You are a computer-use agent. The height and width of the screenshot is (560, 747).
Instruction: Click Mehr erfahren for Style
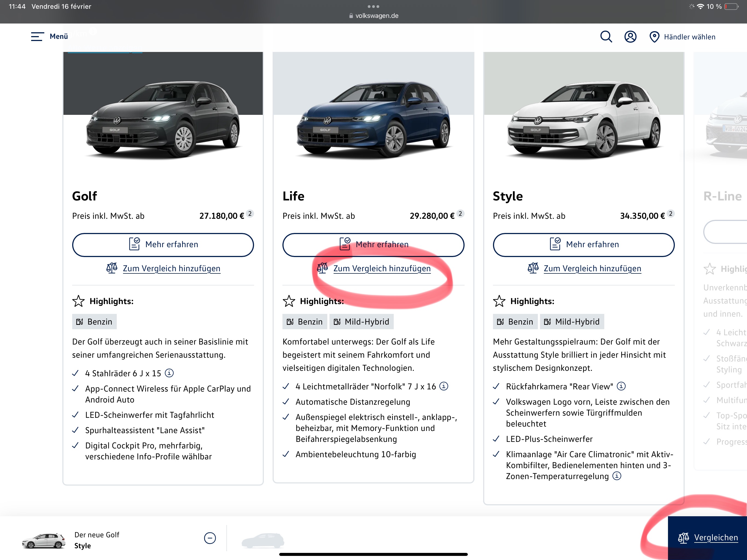click(583, 244)
